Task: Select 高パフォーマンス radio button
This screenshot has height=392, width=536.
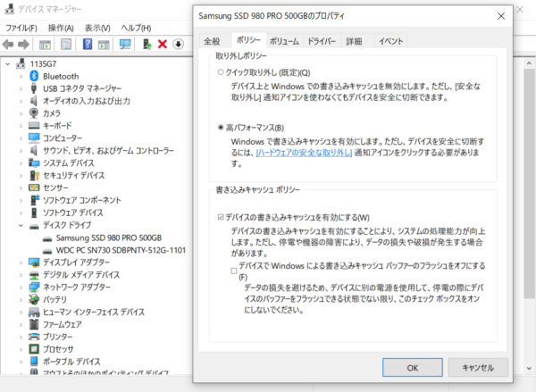Action: (x=221, y=128)
